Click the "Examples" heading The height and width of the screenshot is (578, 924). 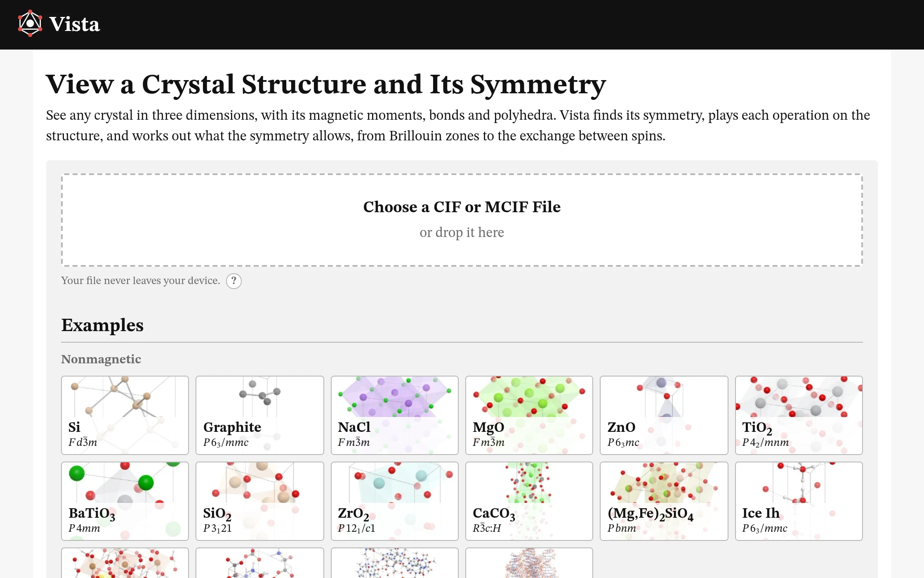102,325
